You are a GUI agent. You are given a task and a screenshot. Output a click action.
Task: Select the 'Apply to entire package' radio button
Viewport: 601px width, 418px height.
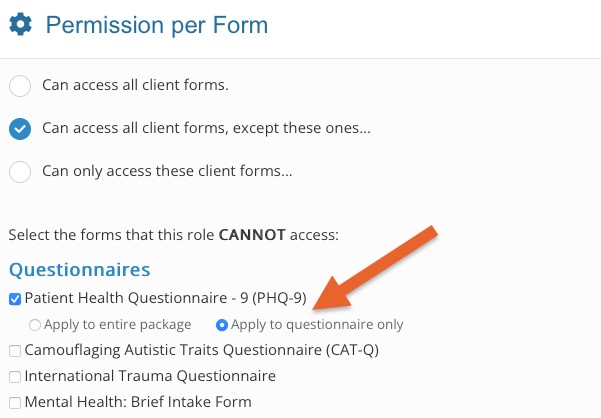coord(35,325)
